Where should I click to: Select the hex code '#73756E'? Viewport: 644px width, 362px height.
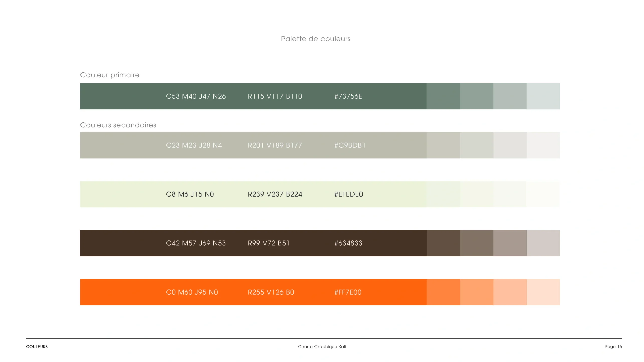coord(348,96)
